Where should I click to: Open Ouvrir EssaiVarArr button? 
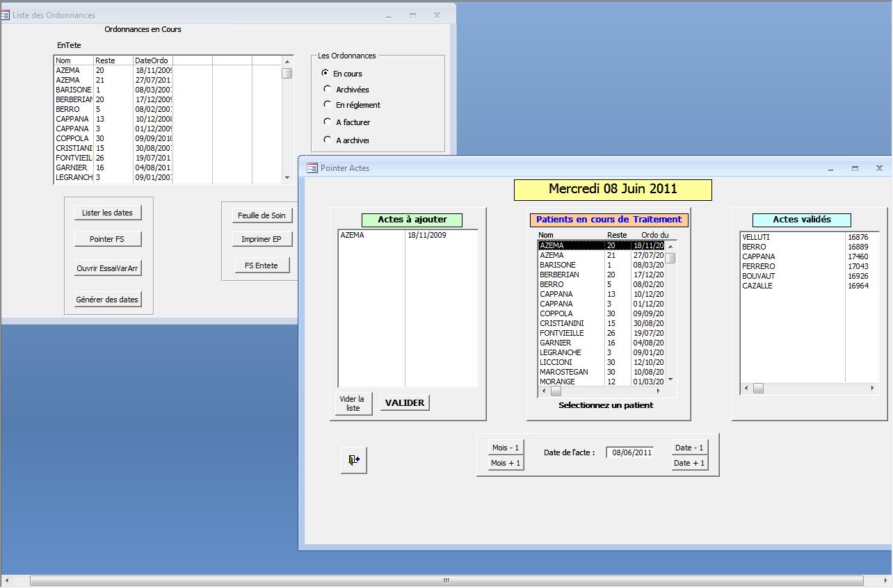[107, 268]
